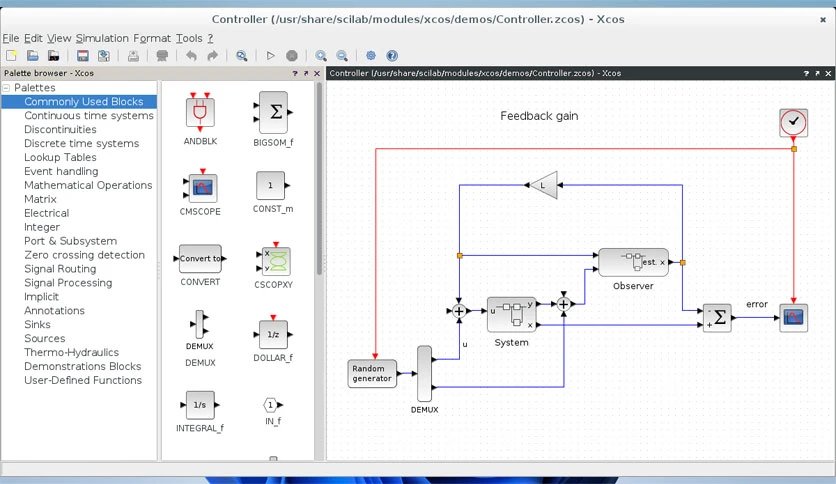The image size is (836, 484).
Task: Select the ANDBLK block in palette
Action: [x=200, y=112]
